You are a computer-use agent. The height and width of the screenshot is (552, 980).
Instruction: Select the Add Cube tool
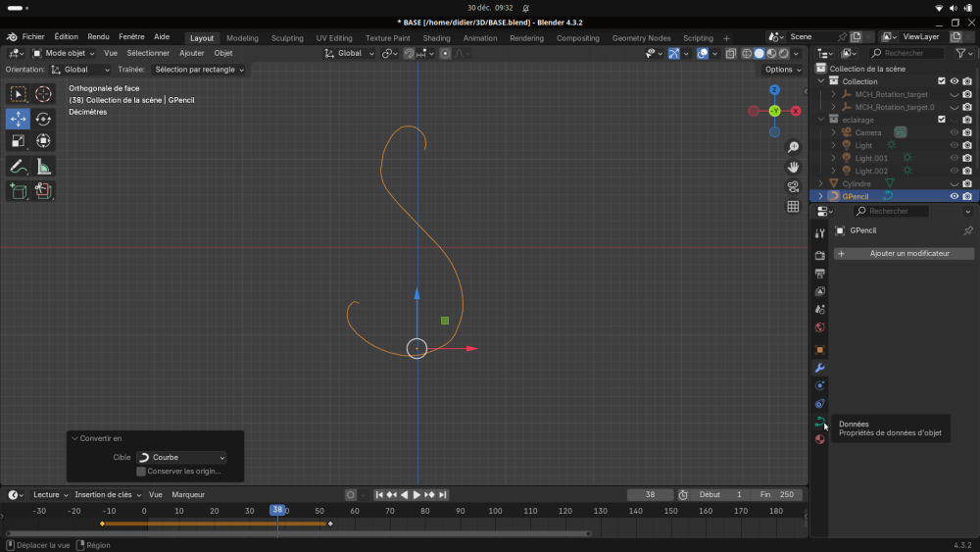point(18,191)
